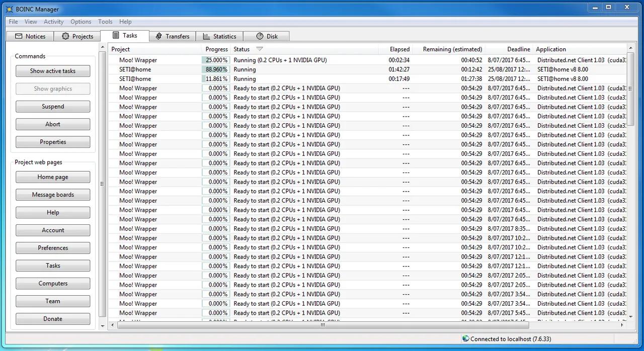Open the Account web page
Screen dimensions: 644x351
53,230
